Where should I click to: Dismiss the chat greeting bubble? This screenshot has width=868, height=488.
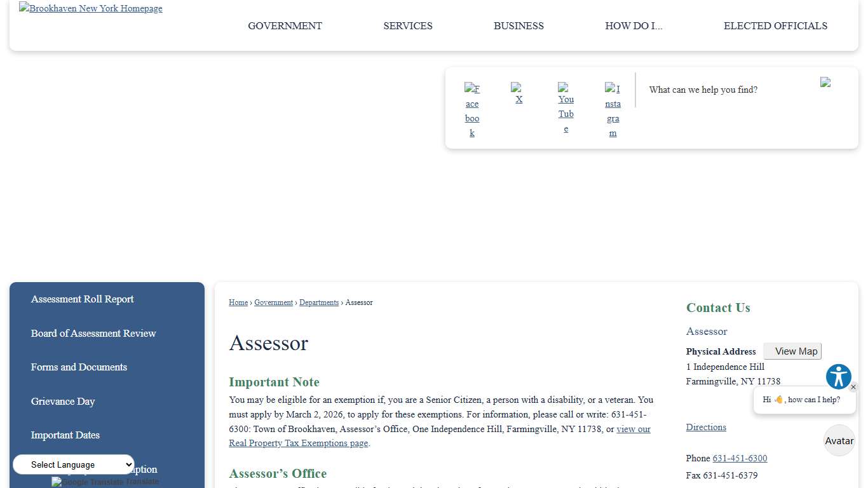pyautogui.click(x=855, y=386)
